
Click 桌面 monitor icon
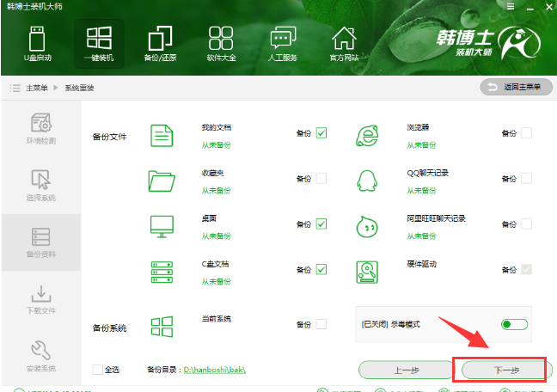coord(162,226)
